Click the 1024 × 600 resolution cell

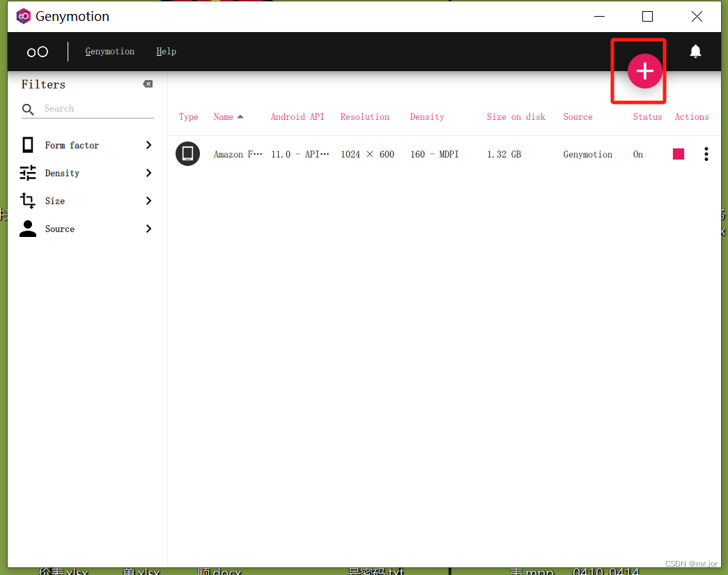[367, 154]
